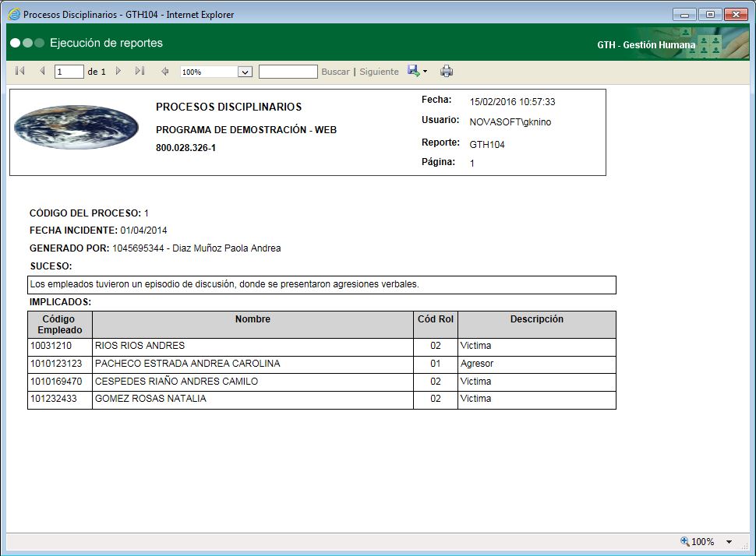This screenshot has height=556, width=756.
Task: Open the export report icon
Action: coord(412,71)
